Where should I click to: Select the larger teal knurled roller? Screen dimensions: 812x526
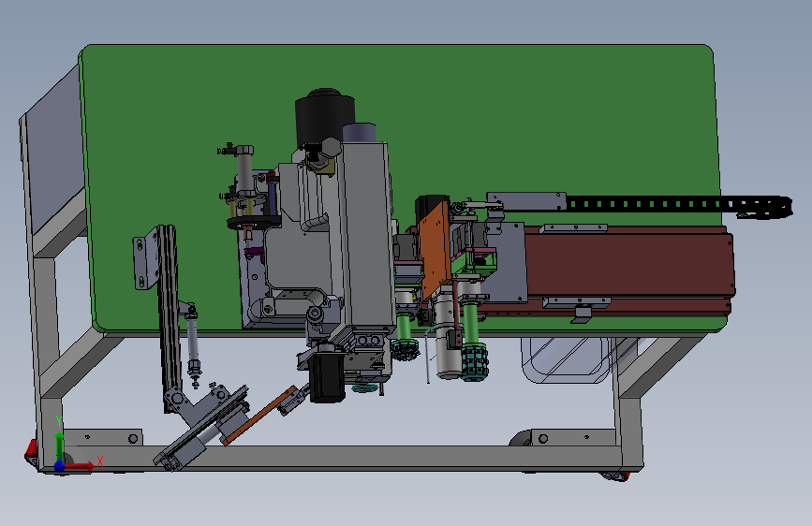(473, 362)
